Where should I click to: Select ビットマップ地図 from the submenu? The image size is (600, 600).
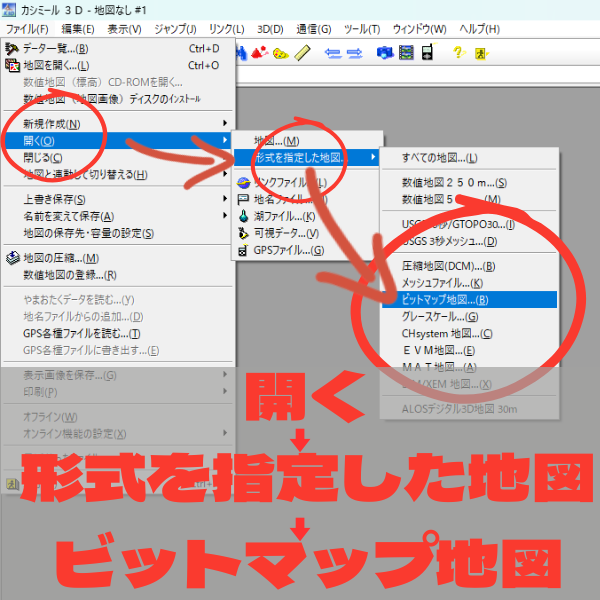[x=445, y=299]
